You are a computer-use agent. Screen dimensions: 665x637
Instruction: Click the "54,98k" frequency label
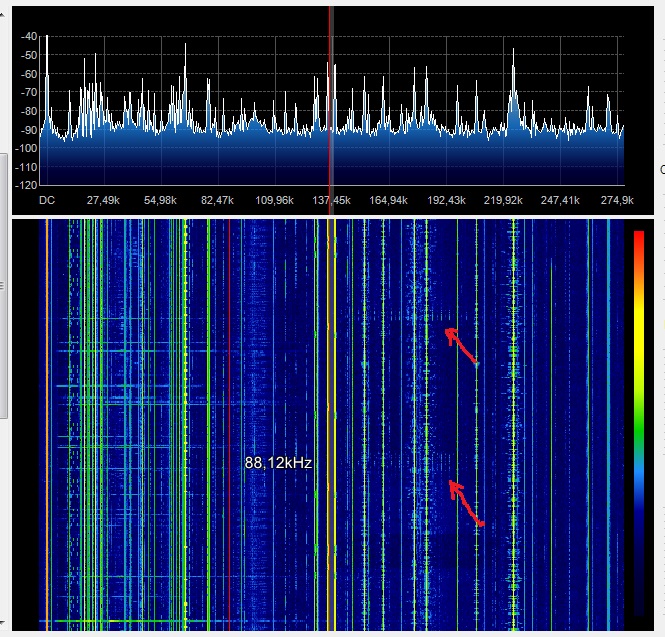tap(160, 200)
